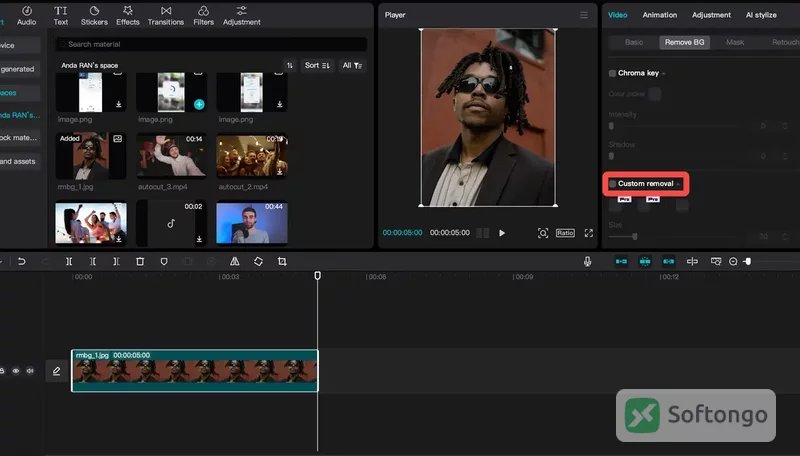Image resolution: width=800 pixels, height=456 pixels.
Task: Click the Search material input field
Action: pyautogui.click(x=211, y=44)
